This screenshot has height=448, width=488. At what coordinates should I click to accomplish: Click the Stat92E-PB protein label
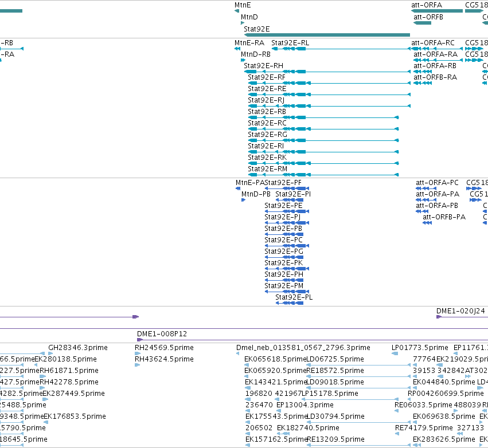283,229
